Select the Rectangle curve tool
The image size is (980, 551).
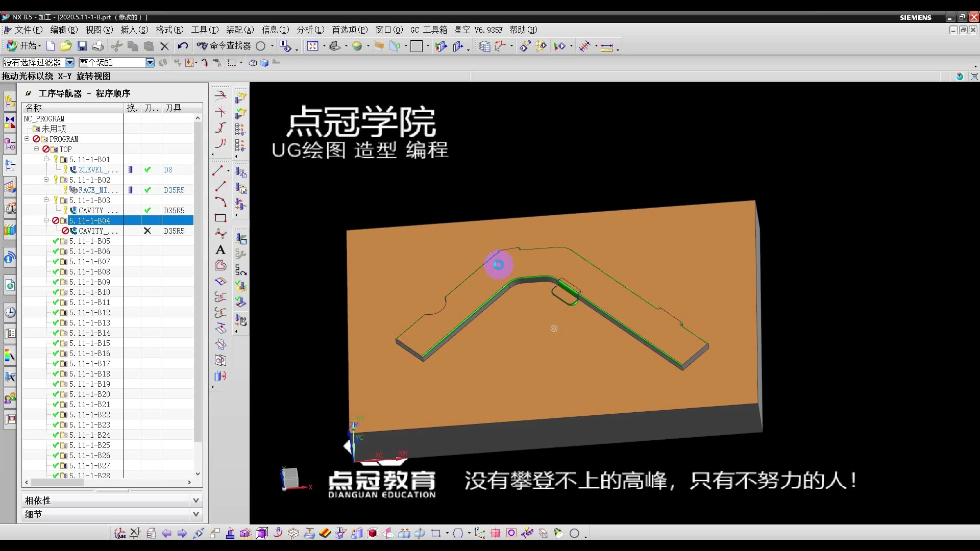point(220,218)
